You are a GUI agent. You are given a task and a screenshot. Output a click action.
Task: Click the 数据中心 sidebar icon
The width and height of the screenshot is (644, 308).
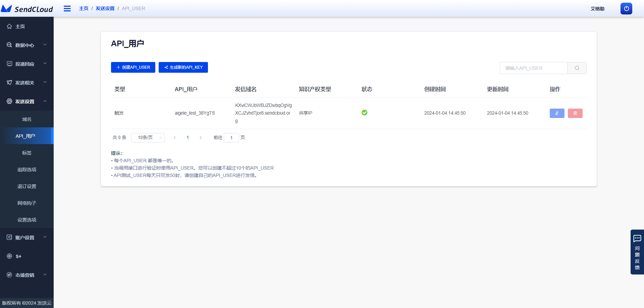pos(9,45)
